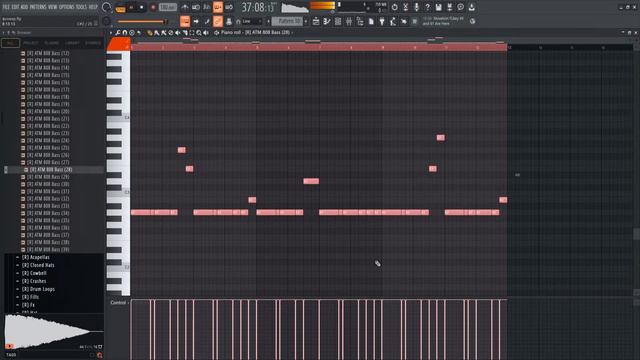Click the plug icon in second toolbar row
This screenshot has height=360, width=640.
click(382, 21)
